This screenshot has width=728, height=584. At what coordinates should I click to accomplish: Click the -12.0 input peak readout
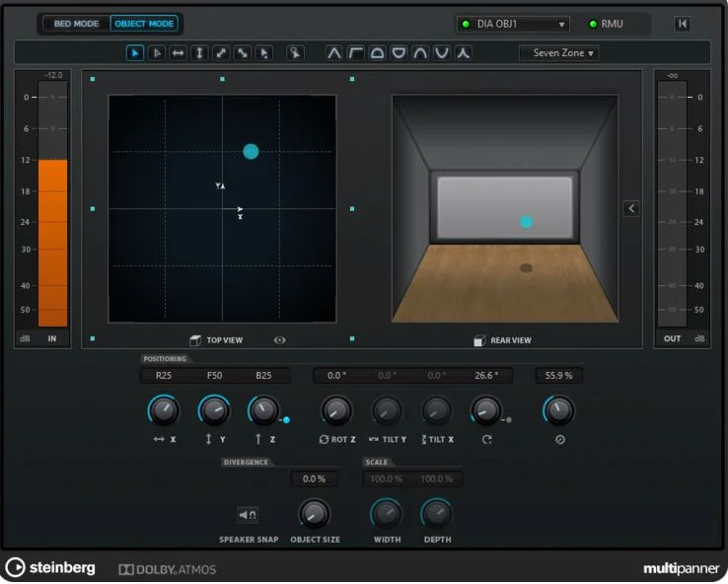[53, 75]
